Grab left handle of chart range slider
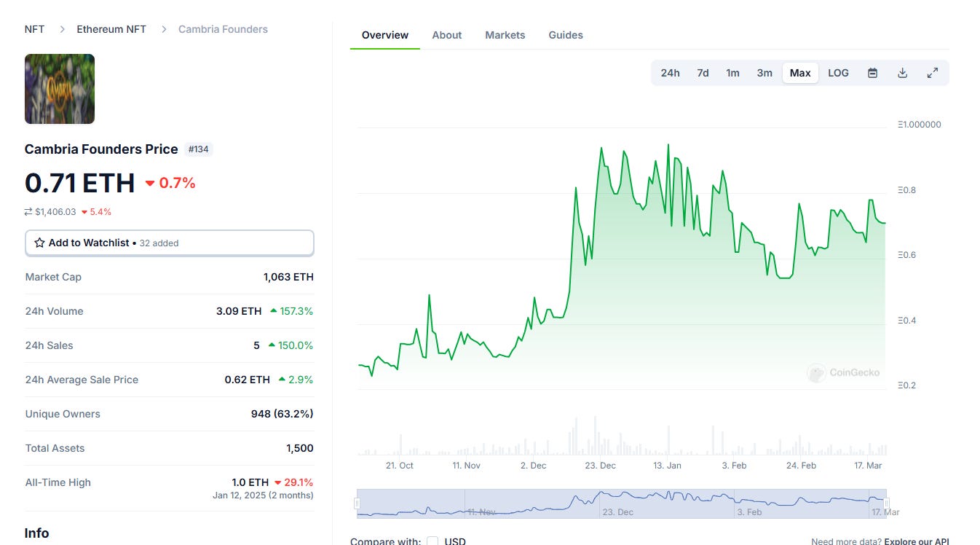Viewport: 980px width, 545px height. 357,503
